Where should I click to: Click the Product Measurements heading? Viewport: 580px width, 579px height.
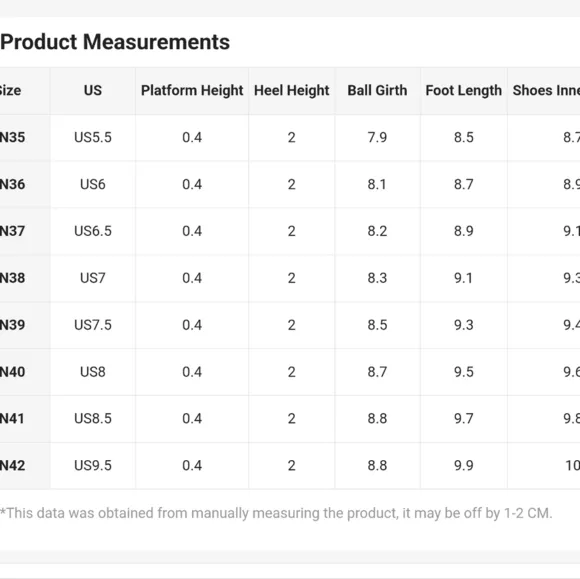[x=115, y=42]
